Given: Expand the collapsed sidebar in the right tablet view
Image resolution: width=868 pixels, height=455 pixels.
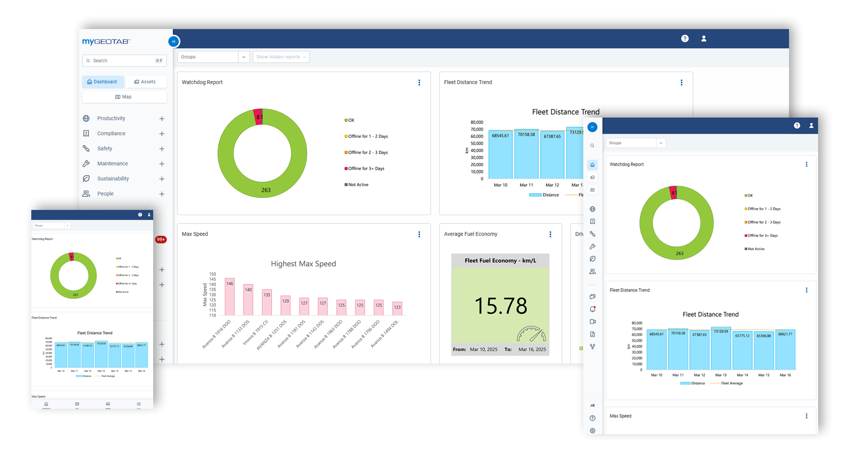Looking at the screenshot, I should coord(592,127).
